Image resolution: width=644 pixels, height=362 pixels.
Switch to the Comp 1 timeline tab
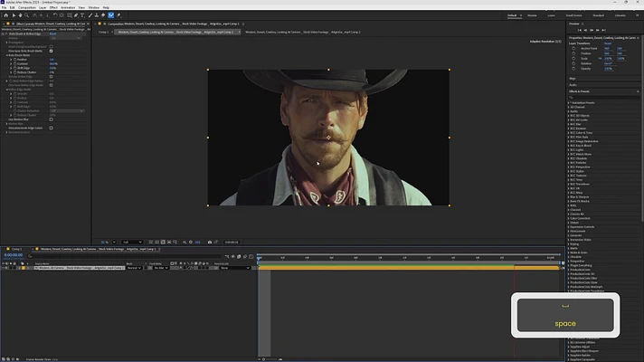click(16, 249)
